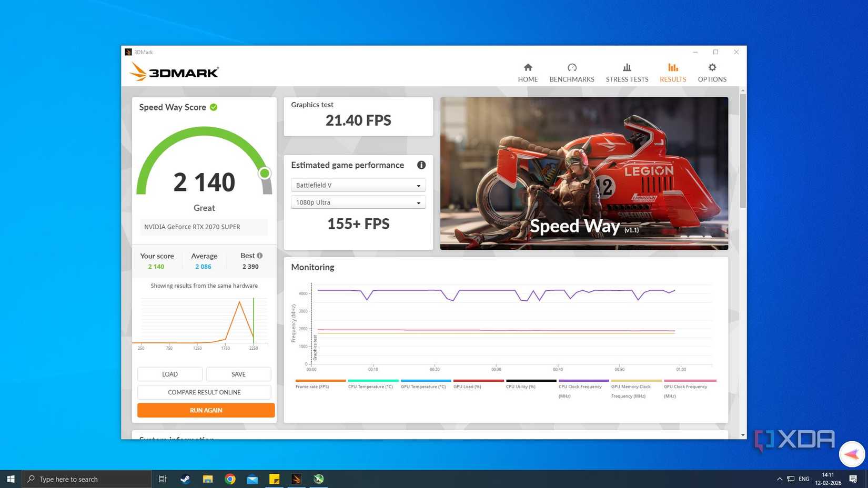The height and width of the screenshot is (488, 868).
Task: Open Chrome from the taskbar
Action: (230, 479)
